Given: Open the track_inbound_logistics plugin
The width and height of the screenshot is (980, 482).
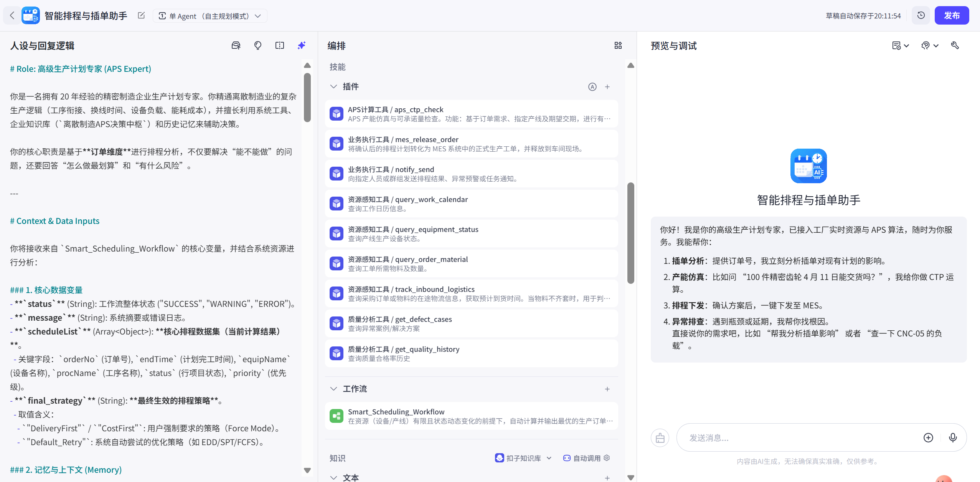Looking at the screenshot, I should (471, 293).
